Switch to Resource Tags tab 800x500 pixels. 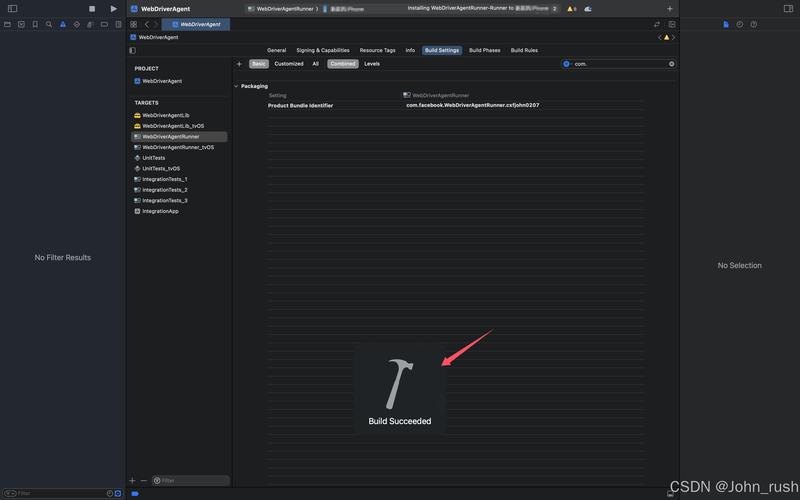tap(378, 51)
